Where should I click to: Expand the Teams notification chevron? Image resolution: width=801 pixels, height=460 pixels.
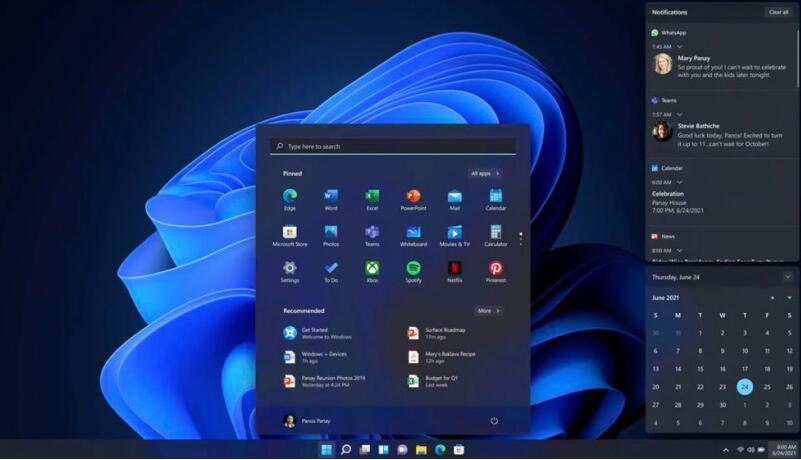(680, 115)
